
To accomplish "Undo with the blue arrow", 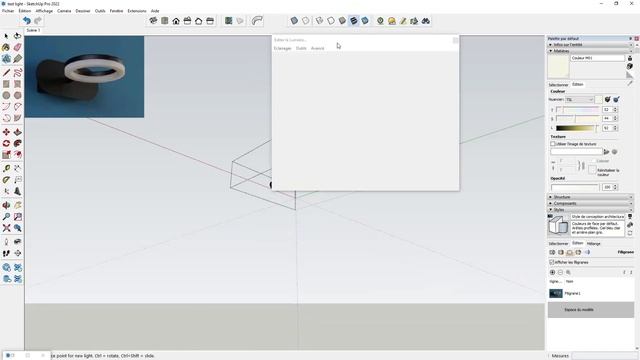I will (27, 20).
